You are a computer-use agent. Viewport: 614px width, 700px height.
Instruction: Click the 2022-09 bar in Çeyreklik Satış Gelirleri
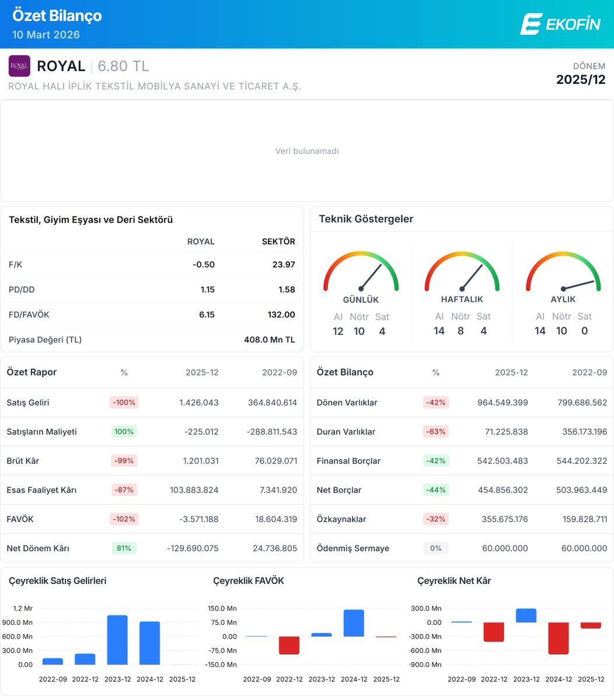click(53, 661)
